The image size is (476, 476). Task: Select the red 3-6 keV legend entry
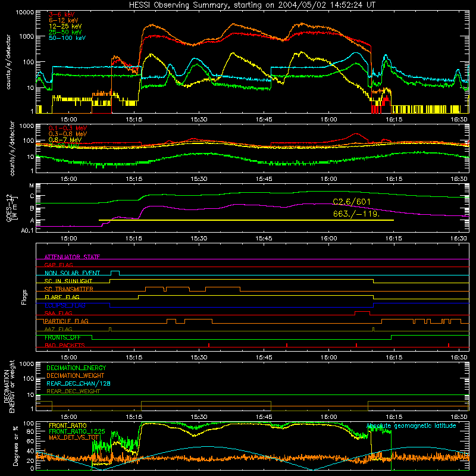click(62, 14)
